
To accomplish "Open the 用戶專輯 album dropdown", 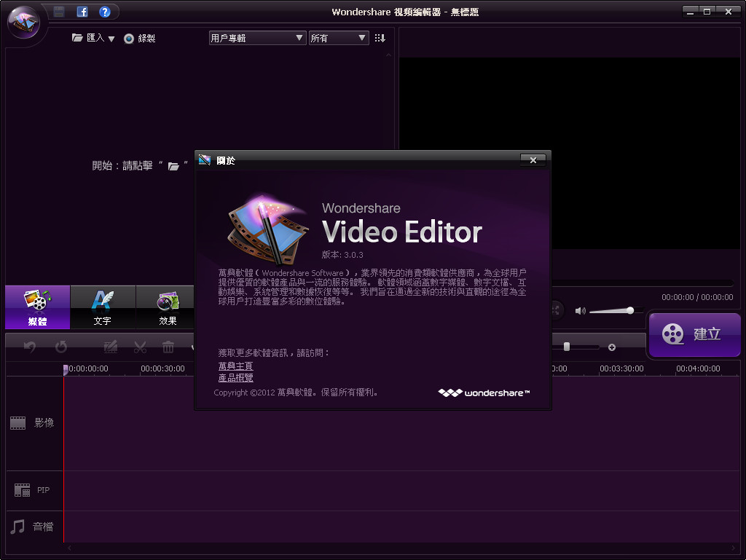I will pos(256,38).
